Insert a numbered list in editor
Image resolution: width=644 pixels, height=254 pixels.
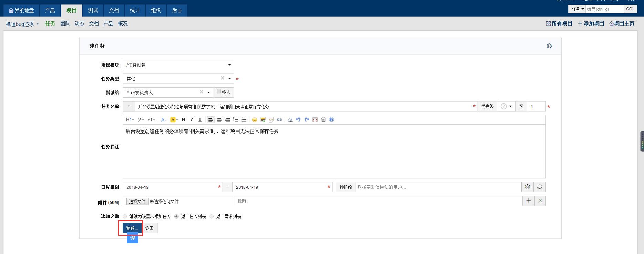pyautogui.click(x=236, y=120)
